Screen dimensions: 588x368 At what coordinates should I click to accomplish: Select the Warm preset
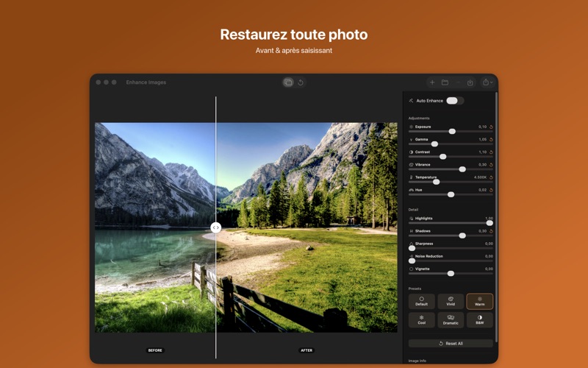[x=480, y=301]
